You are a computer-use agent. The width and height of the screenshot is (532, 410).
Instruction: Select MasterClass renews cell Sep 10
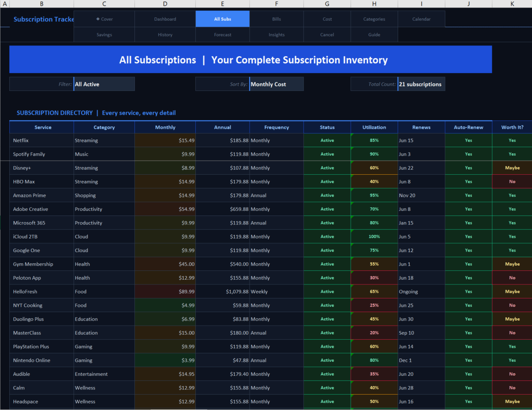[421, 333]
